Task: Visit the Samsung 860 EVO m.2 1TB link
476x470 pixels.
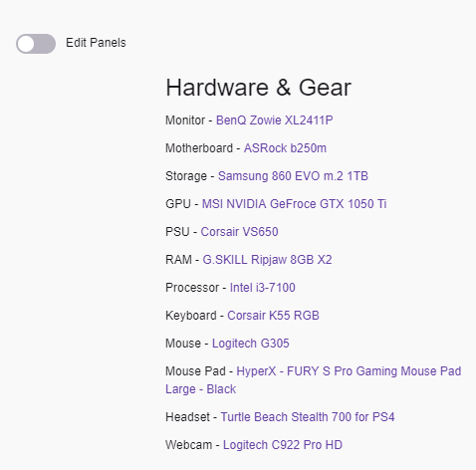Action: [293, 176]
